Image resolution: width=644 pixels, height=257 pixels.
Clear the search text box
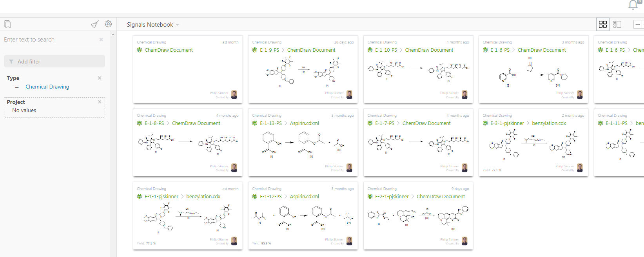(101, 40)
